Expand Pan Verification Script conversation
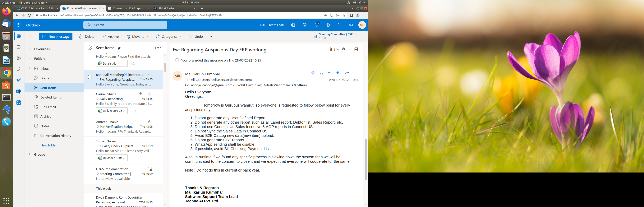 point(98,127)
